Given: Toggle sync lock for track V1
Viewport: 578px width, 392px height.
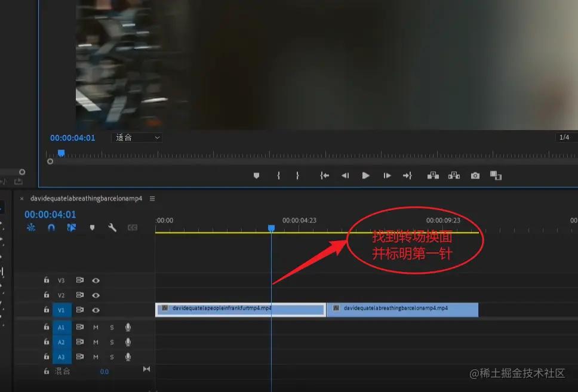Looking at the screenshot, I should [79, 310].
